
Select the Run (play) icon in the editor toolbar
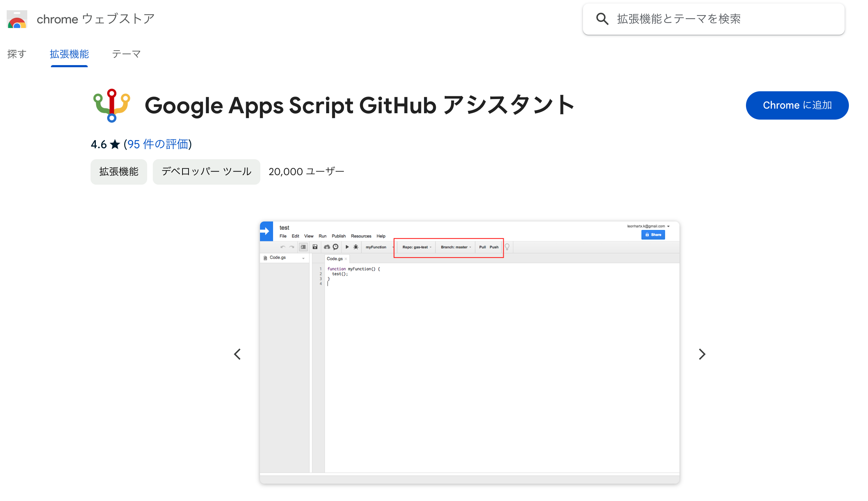click(347, 247)
